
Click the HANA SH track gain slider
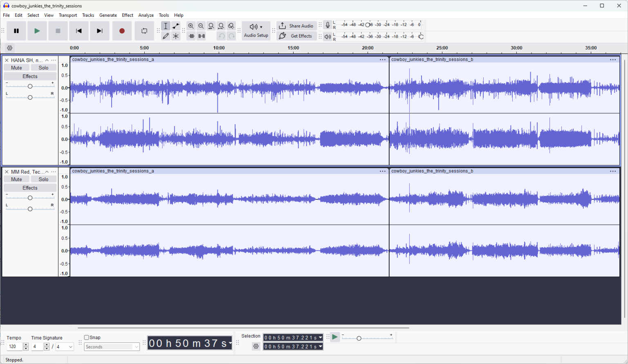[30, 86]
